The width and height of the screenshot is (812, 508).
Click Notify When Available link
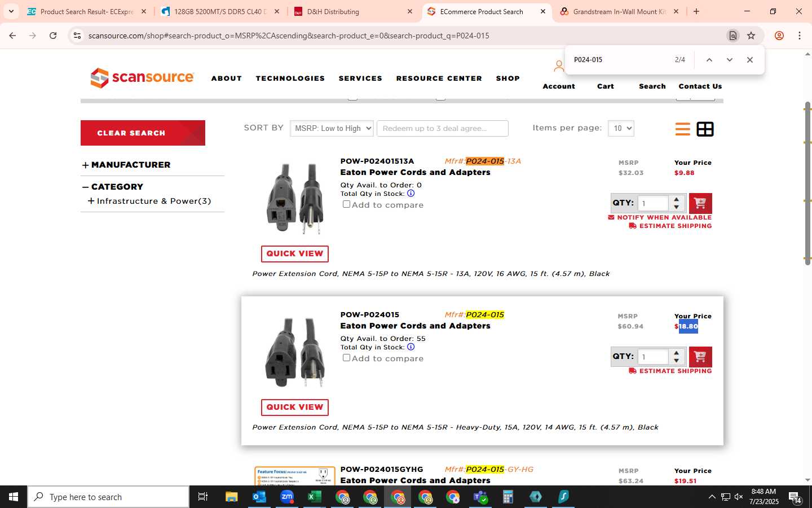[x=660, y=217]
